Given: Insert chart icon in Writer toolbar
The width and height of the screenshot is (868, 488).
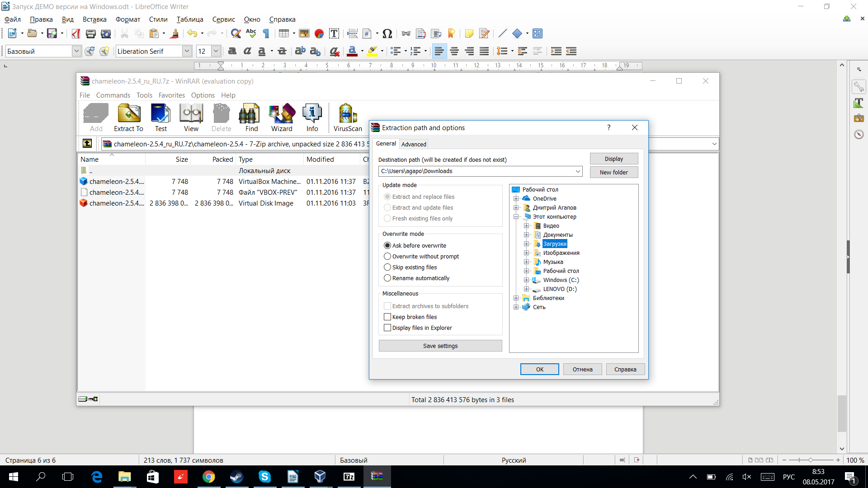Looking at the screenshot, I should point(319,33).
